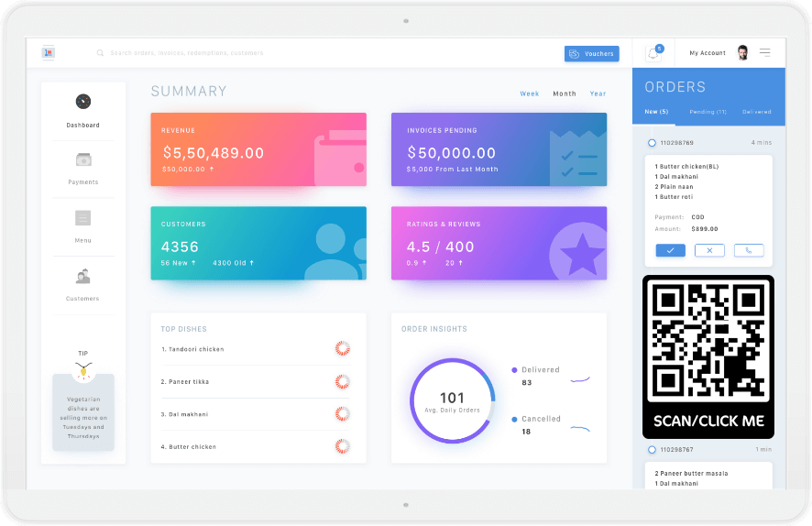This screenshot has height=526, width=812.
Task: Reject order with the X button
Action: point(709,250)
